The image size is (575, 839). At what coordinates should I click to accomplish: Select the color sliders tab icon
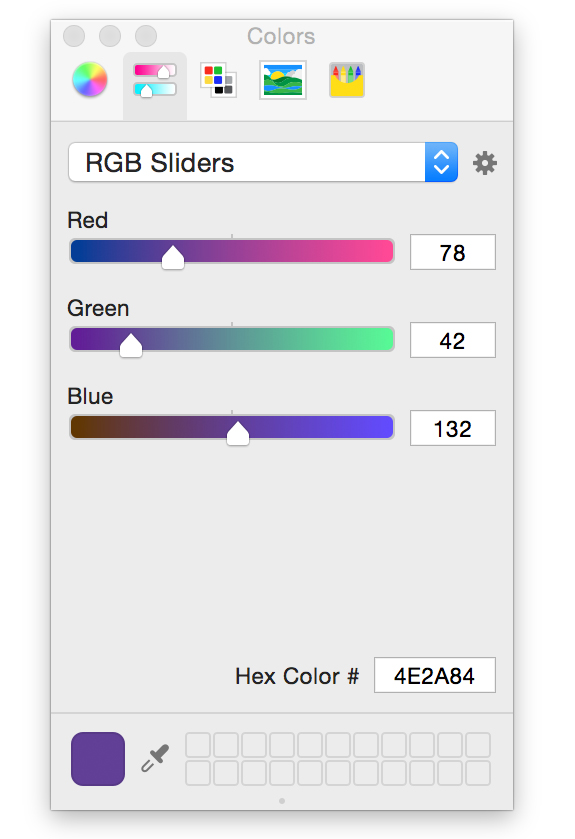[x=155, y=80]
